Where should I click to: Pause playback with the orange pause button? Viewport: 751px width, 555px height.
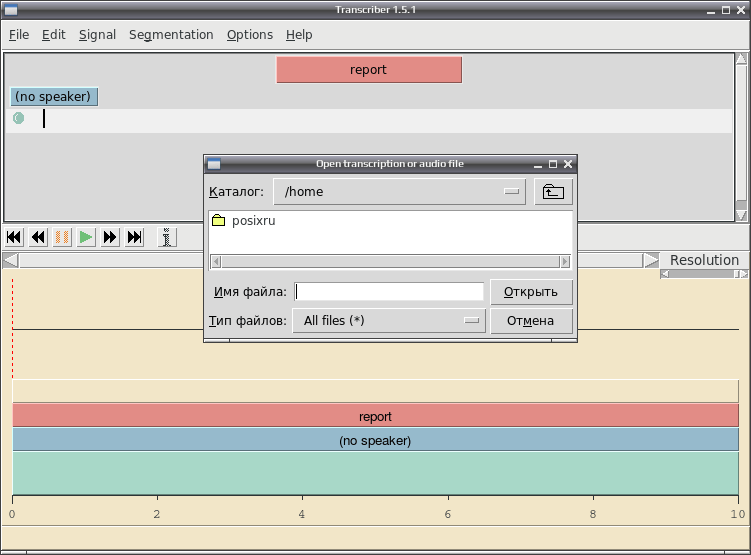(62, 237)
